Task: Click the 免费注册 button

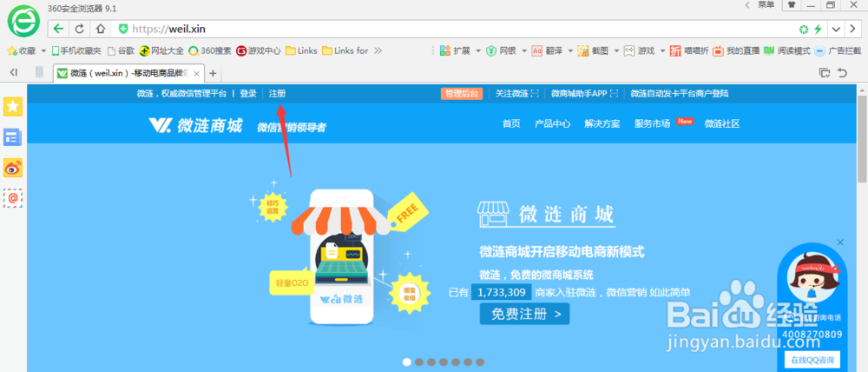Action: 524,315
